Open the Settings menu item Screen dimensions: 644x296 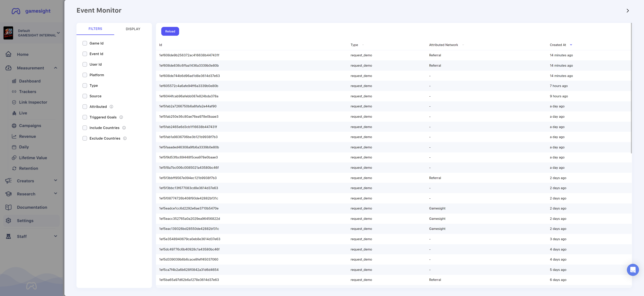(31, 221)
